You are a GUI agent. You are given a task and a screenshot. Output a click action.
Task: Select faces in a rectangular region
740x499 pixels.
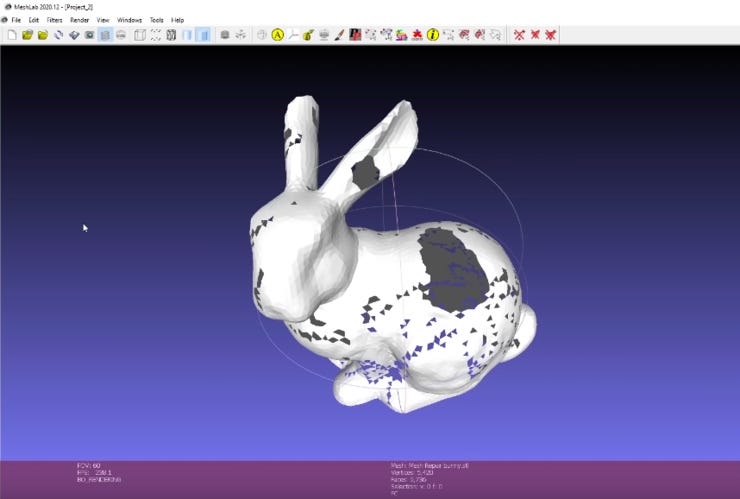(x=464, y=34)
